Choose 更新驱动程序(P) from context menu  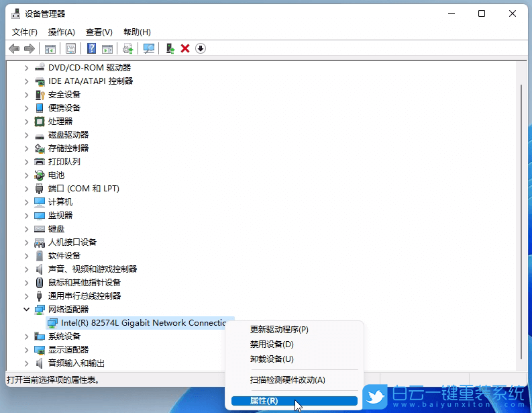(x=294, y=330)
